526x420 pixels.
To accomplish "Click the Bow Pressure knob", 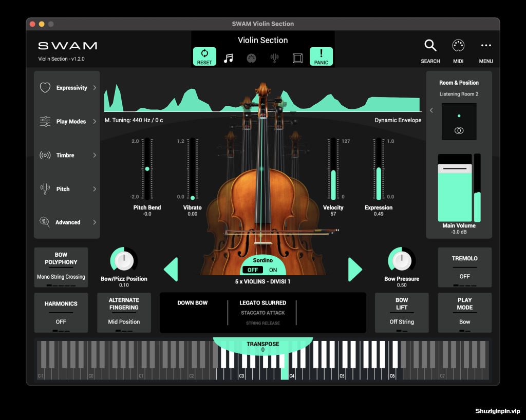I will (402, 261).
